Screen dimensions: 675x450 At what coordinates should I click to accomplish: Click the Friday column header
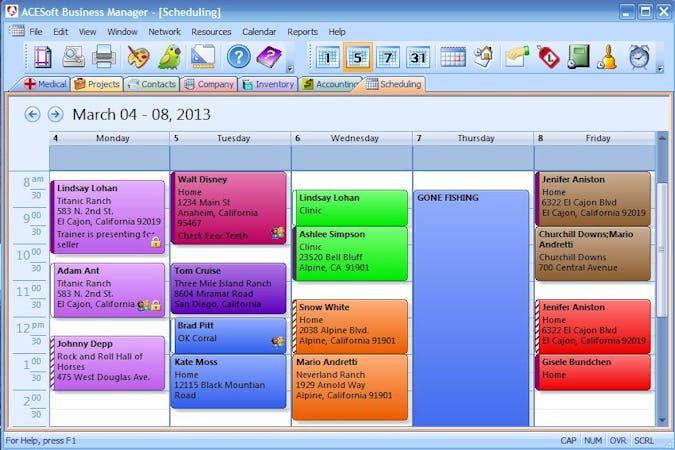[595, 138]
